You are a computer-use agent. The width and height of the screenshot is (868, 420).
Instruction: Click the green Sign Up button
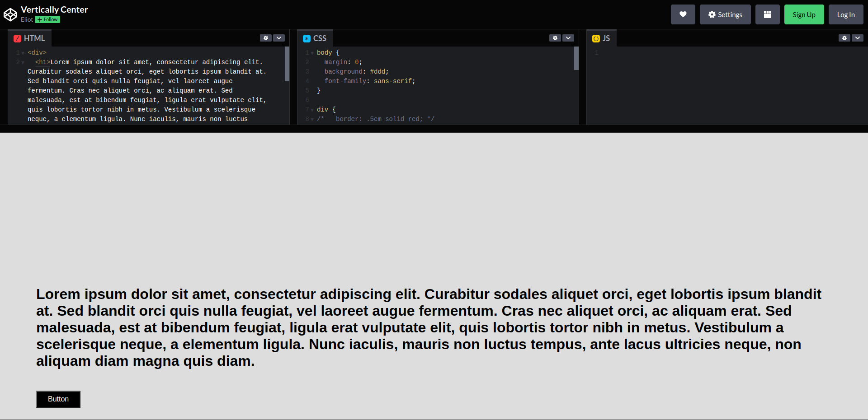[x=804, y=14]
